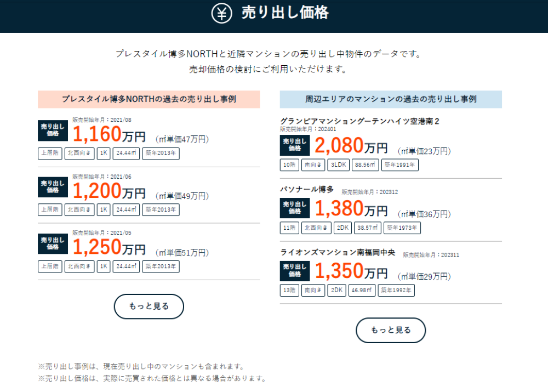This screenshot has height=392, width=548.
Task: Click the 13階 tag
Action: tap(289, 290)
